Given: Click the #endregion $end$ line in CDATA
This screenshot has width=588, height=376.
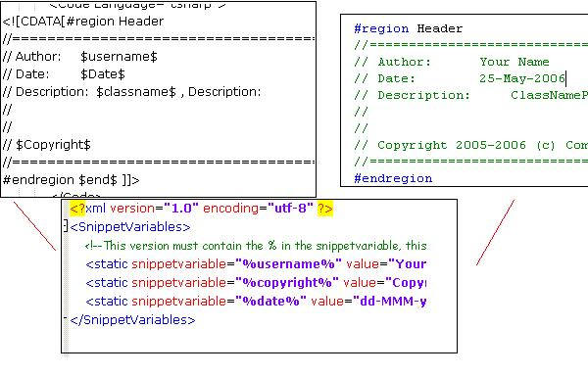Looking at the screenshot, I should [71, 180].
